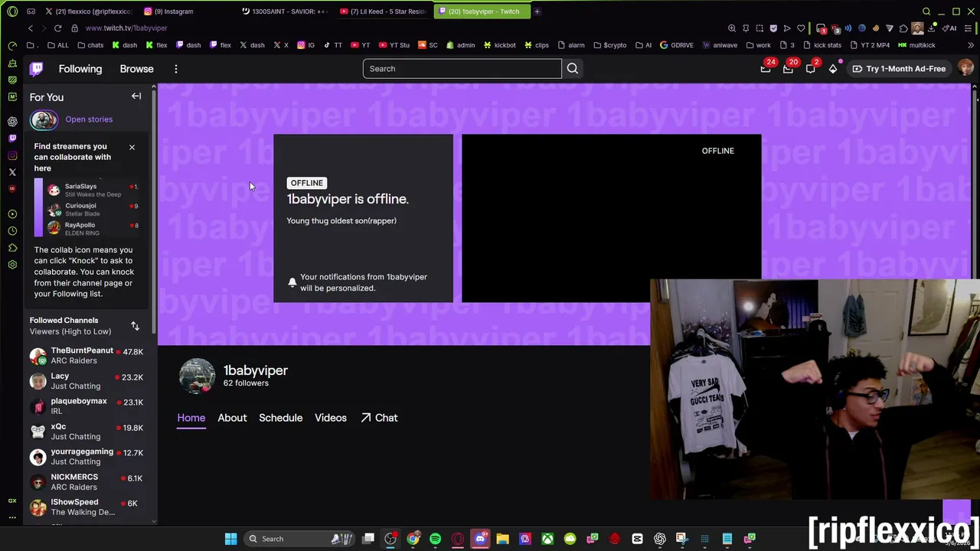Open history clock in Opera sidebar
This screenshot has width=980, height=551.
(x=12, y=230)
